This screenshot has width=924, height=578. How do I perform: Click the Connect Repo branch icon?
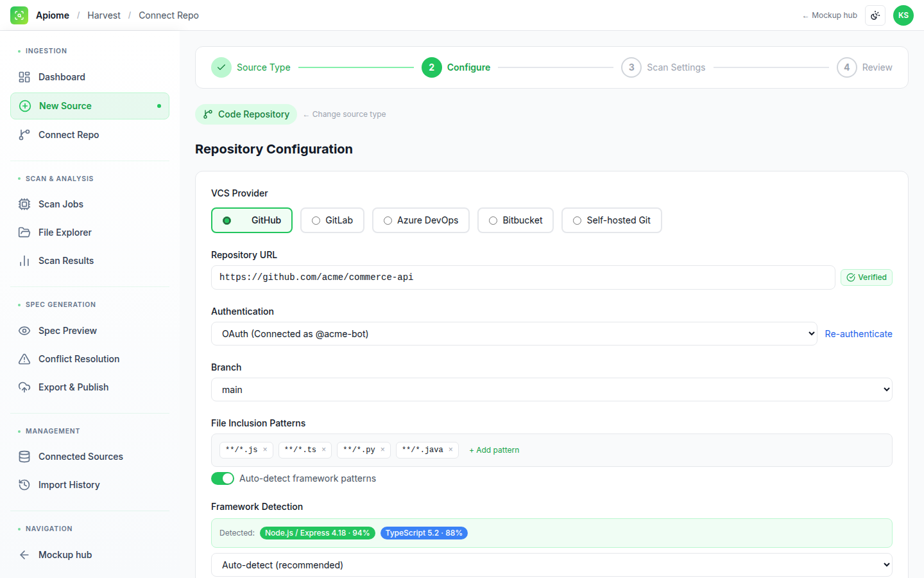tap(24, 135)
